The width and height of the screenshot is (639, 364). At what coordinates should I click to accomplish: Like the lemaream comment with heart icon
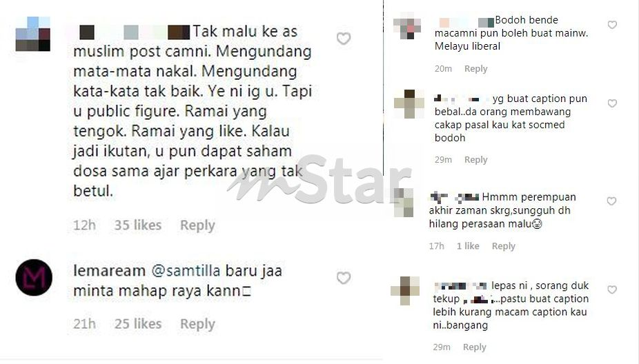click(x=344, y=278)
